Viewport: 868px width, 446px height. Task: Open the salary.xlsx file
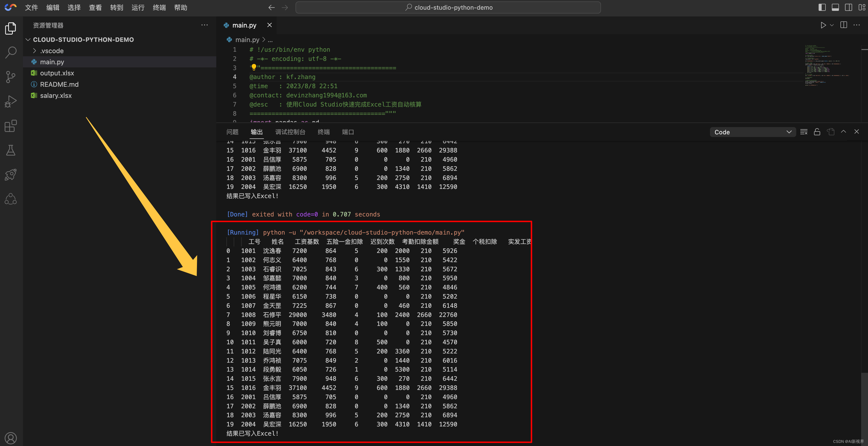tap(56, 96)
